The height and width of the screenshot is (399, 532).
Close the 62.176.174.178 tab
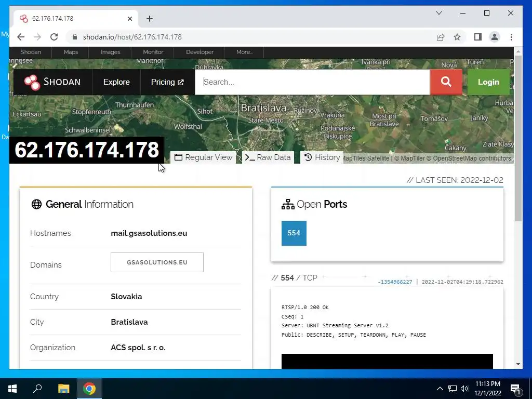point(129,19)
